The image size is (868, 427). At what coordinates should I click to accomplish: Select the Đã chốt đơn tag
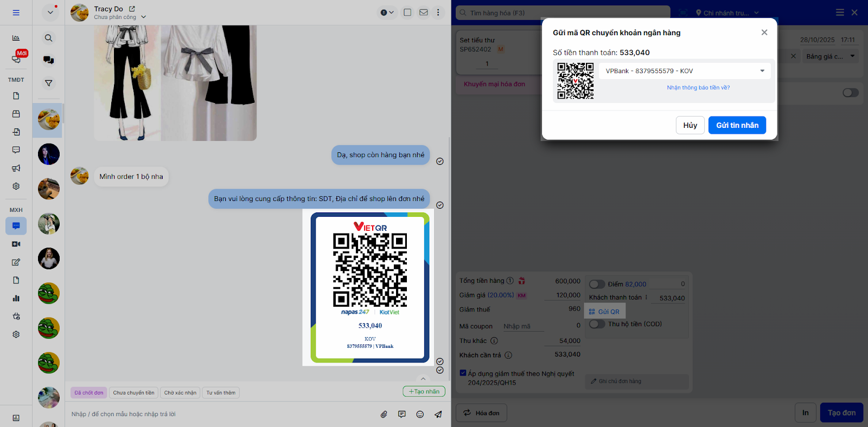pos(89,393)
